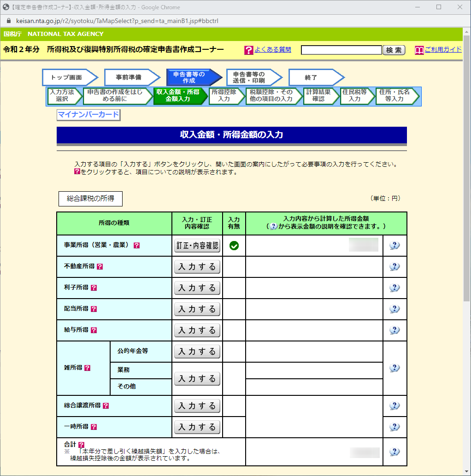The height and width of the screenshot is (476, 471).
Task: Click the help icon next to 一時所得
Action: click(94, 427)
